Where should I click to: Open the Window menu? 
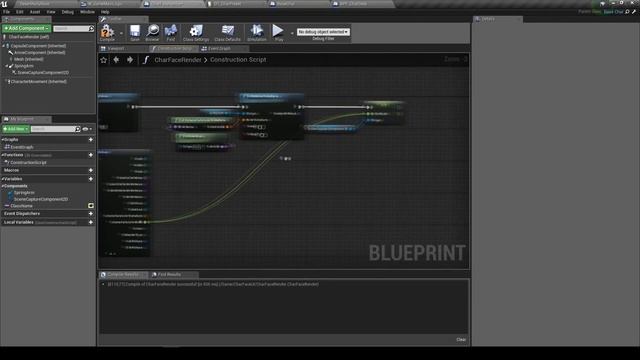click(87, 12)
